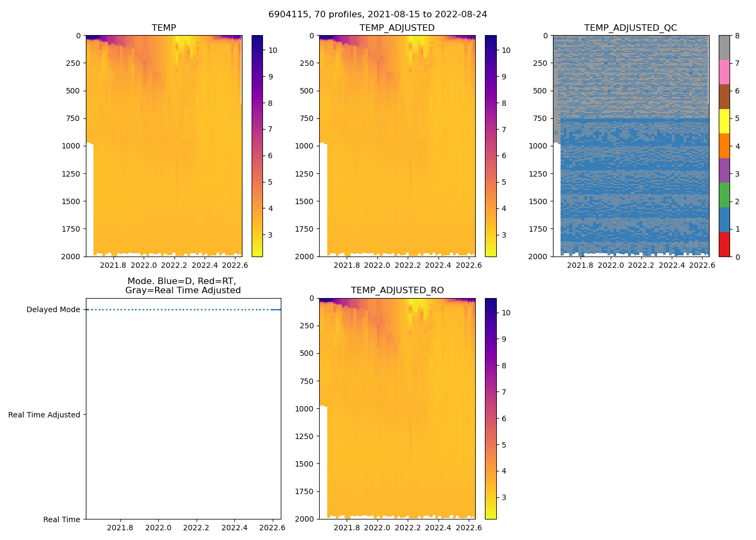Viewport: 756px width, 540px height.
Task: Click the figure title with float 6904115
Action: tap(377, 15)
